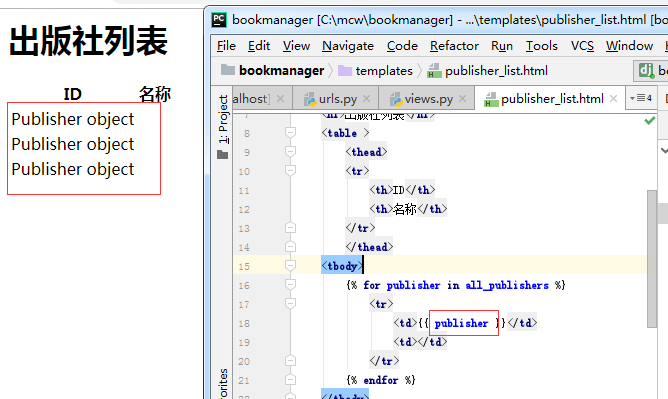This screenshot has height=399, width=668.
Task: Click the bookmanager folder icon in breadcrumb
Action: coord(228,70)
